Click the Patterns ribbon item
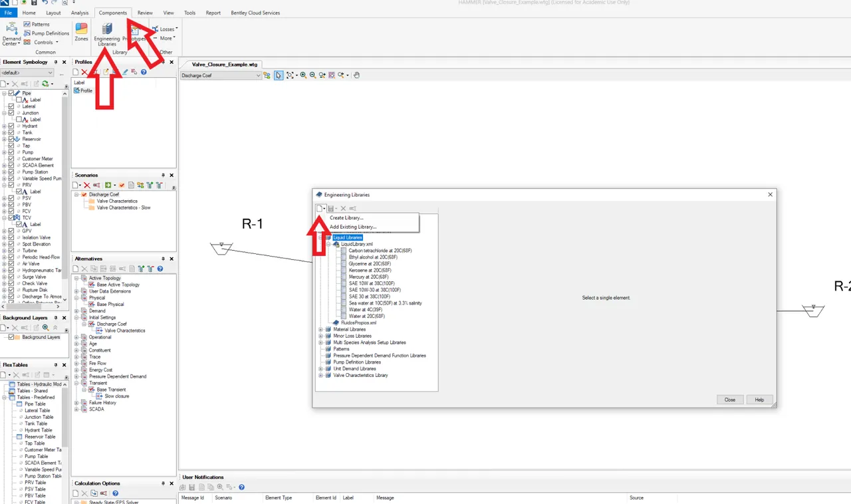The image size is (851, 504). [x=37, y=25]
